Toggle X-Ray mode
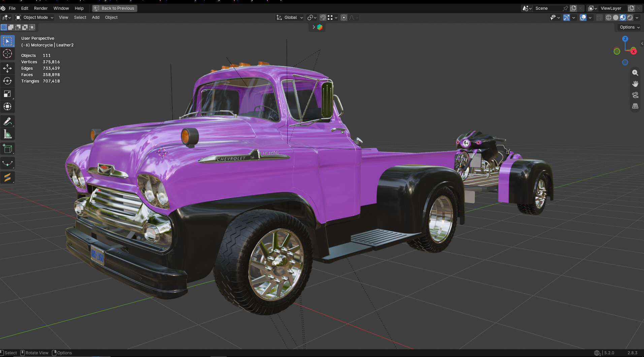Image resolution: width=644 pixels, height=357 pixels. click(x=599, y=18)
